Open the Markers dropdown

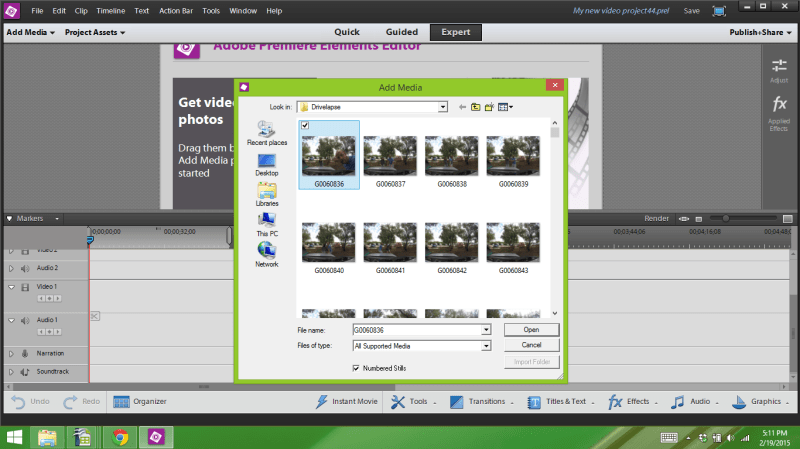pos(57,219)
